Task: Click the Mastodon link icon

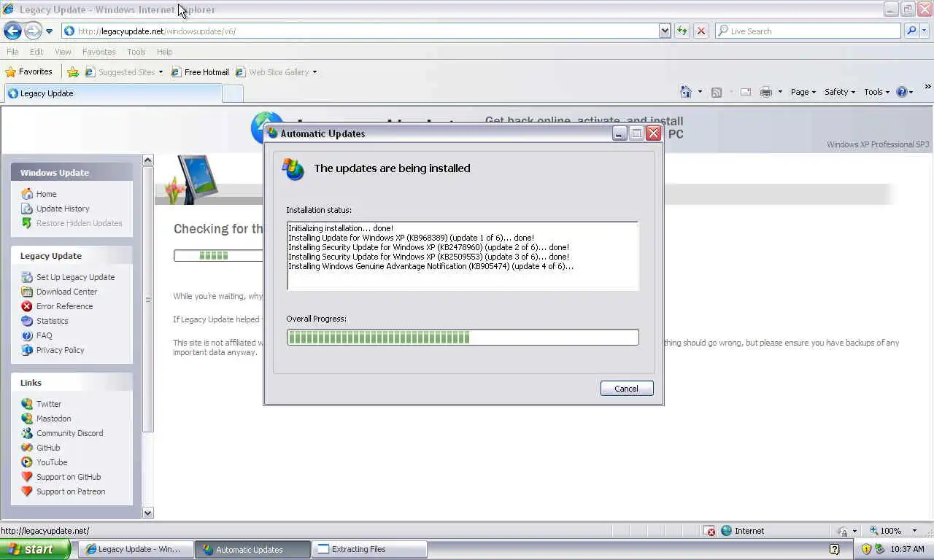Action: click(x=27, y=419)
